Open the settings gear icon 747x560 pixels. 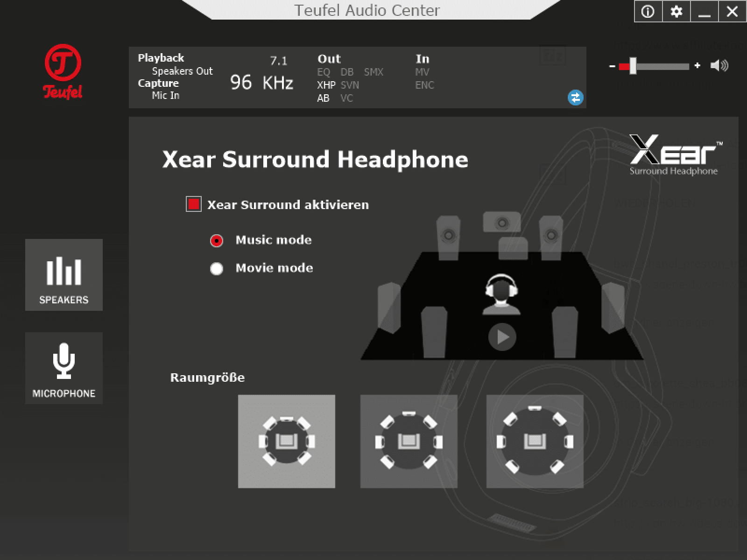pyautogui.click(x=676, y=12)
